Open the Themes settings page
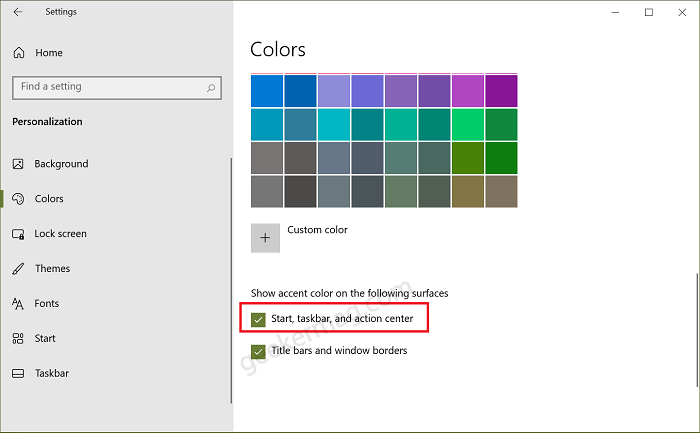Screen dimensions: 700x433 click(x=53, y=269)
